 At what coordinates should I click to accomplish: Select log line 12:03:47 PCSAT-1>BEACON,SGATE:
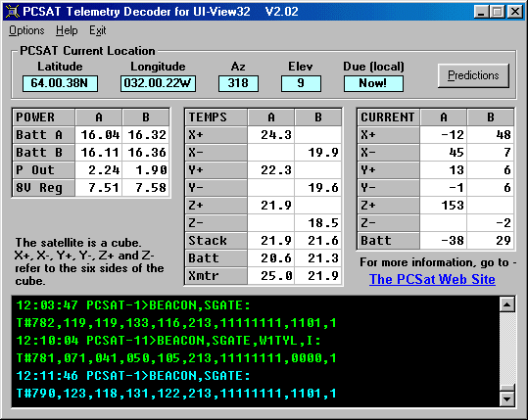(x=133, y=305)
